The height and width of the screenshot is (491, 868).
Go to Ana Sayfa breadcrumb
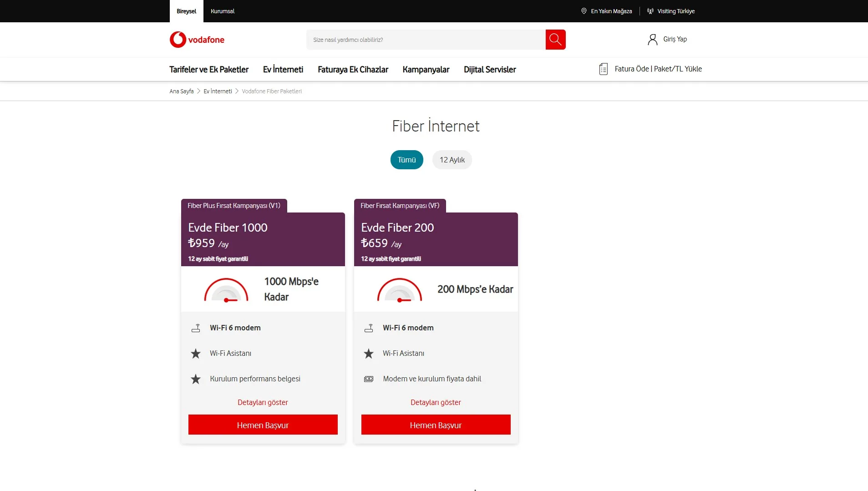point(182,91)
